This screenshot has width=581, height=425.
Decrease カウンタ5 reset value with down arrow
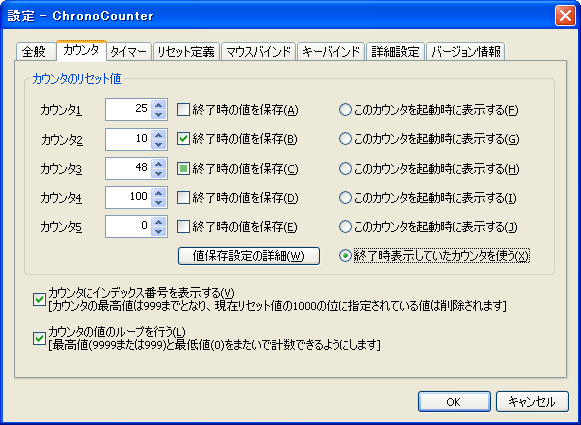(159, 231)
